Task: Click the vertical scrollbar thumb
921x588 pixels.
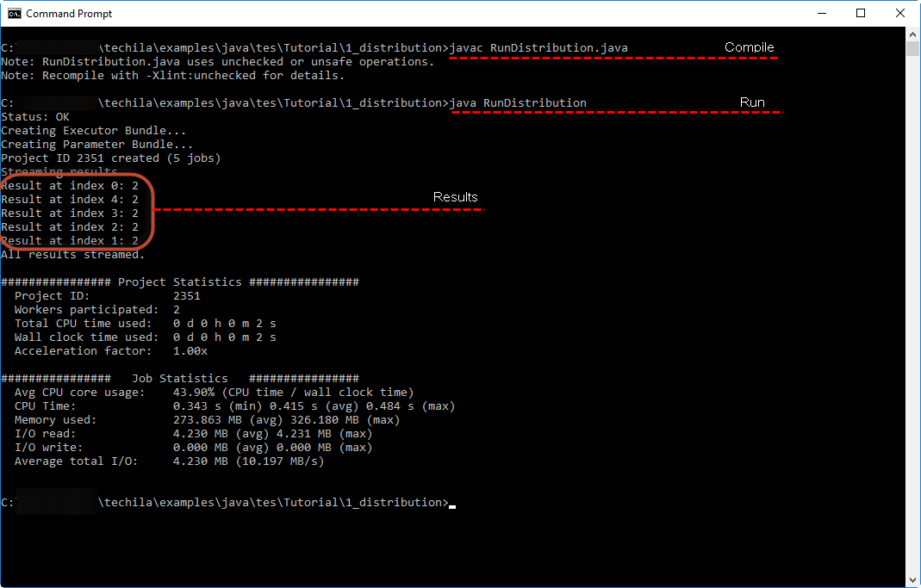Action: 913,49
